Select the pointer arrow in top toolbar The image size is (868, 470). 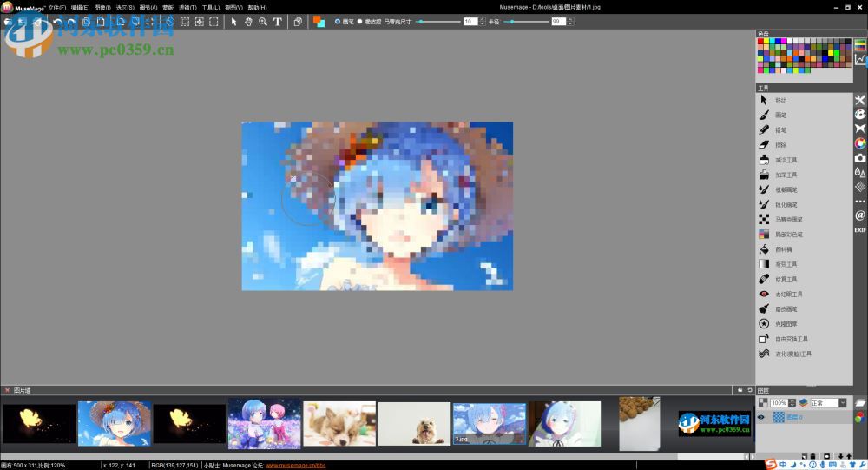(x=233, y=22)
